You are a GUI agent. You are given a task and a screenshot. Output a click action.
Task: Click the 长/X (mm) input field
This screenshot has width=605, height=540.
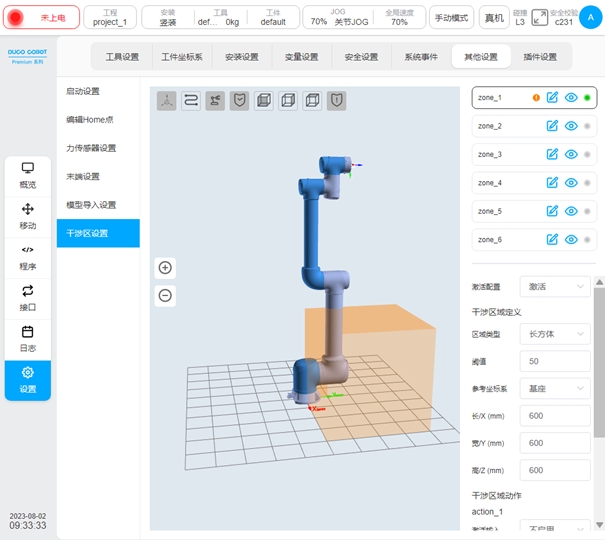click(x=554, y=416)
